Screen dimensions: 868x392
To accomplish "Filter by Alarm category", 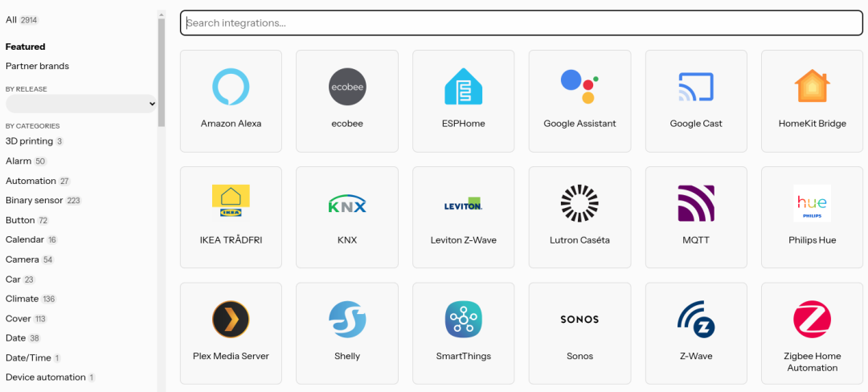I will [x=26, y=161].
